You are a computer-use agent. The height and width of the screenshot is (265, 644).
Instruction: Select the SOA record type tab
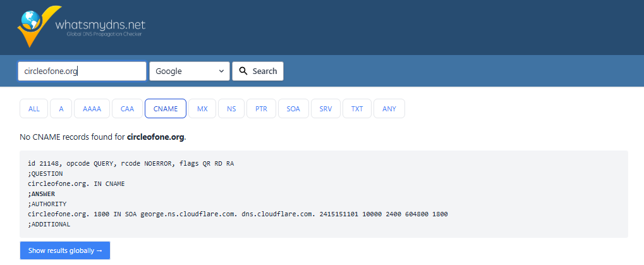293,109
